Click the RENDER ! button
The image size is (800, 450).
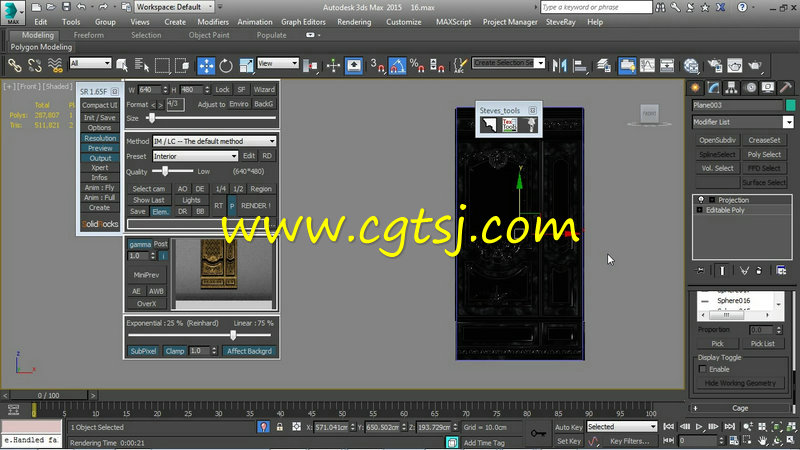pos(256,206)
